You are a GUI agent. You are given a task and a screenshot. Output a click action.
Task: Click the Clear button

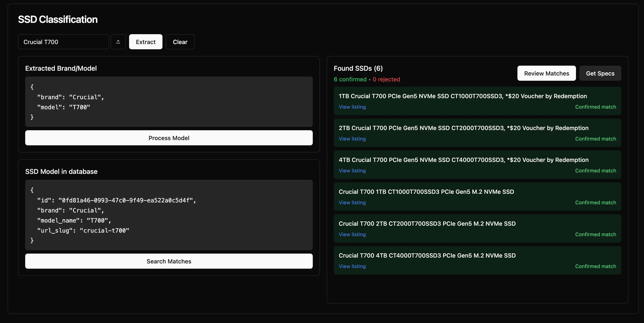tap(180, 42)
